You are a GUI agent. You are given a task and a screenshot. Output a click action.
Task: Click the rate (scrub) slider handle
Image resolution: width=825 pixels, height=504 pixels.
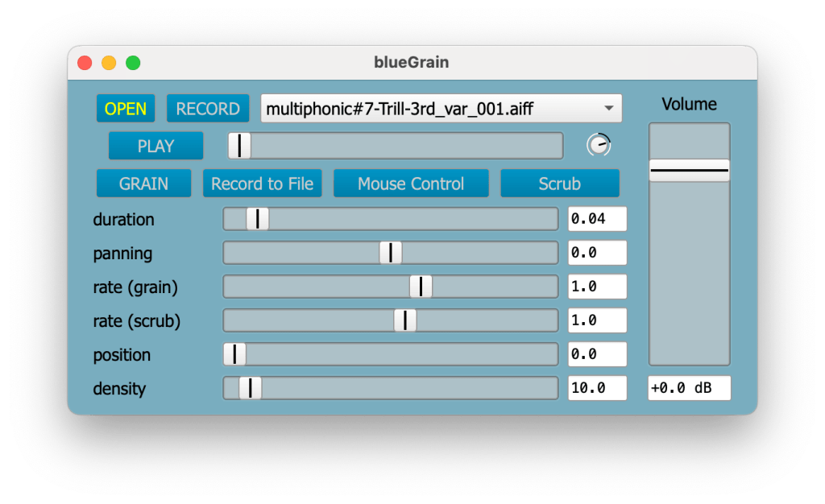click(x=404, y=320)
